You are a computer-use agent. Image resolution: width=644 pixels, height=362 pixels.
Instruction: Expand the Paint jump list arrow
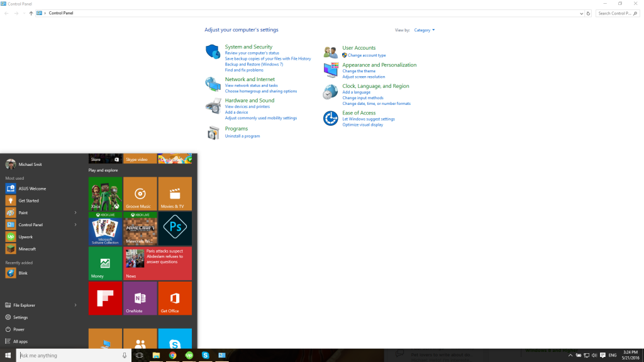75,212
